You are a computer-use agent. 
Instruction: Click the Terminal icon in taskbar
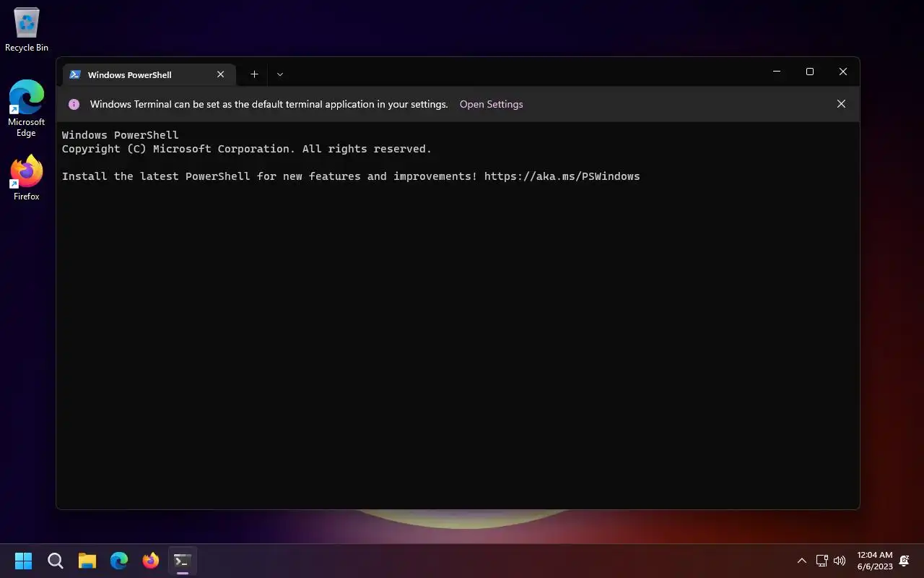pyautogui.click(x=183, y=561)
